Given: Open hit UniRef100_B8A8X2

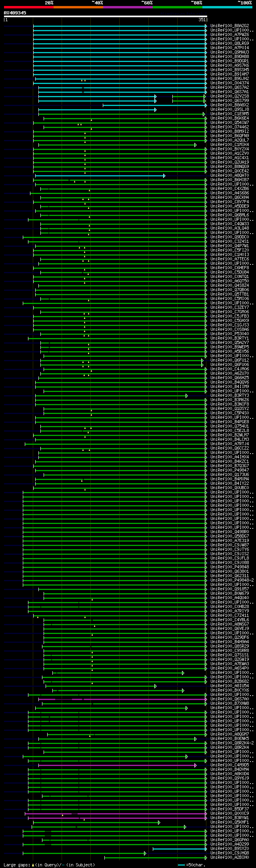Looking at the screenshot, I should point(230,105).
